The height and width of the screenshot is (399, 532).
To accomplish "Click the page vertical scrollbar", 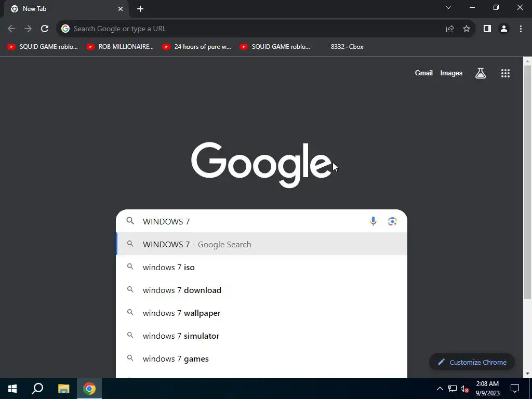I will [x=527, y=183].
